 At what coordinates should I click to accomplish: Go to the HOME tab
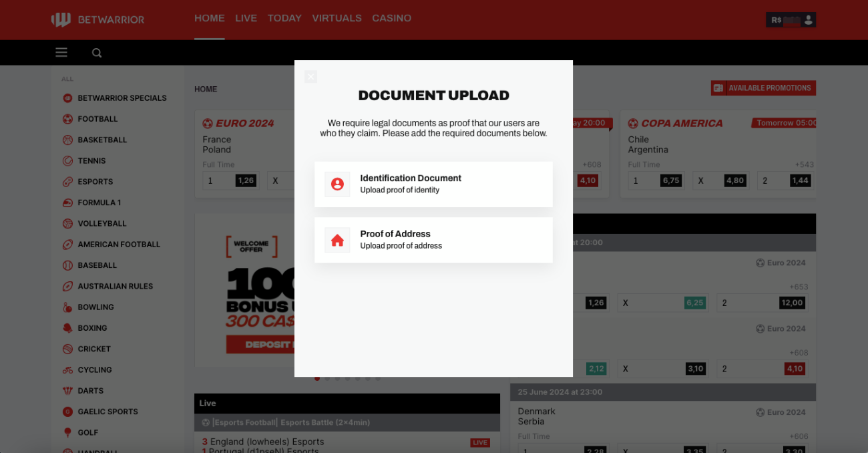[x=210, y=18]
